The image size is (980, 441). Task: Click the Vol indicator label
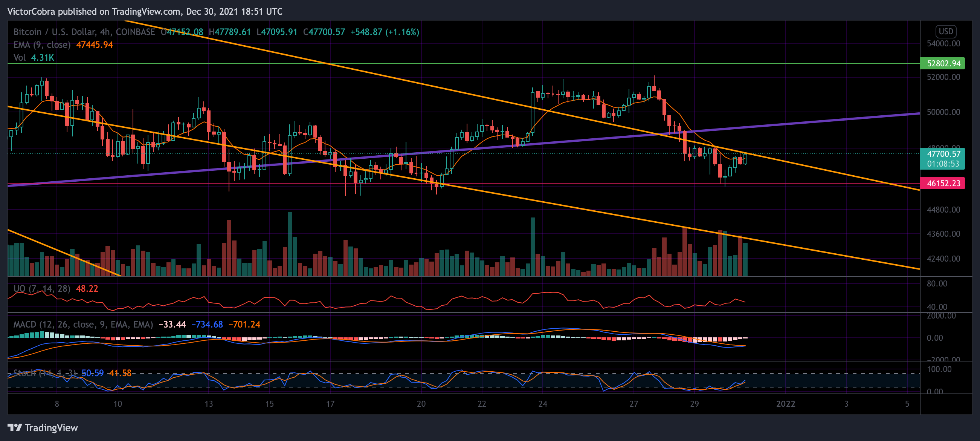(20, 58)
